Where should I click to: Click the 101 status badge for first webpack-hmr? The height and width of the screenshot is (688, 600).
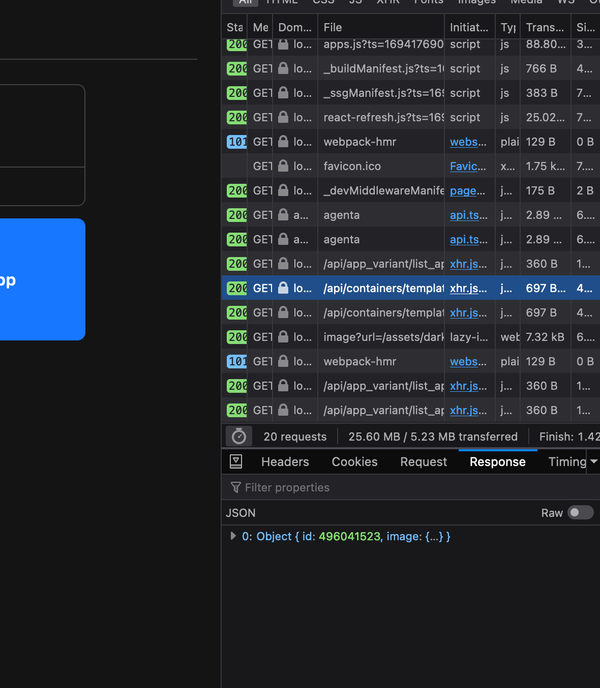click(236, 142)
